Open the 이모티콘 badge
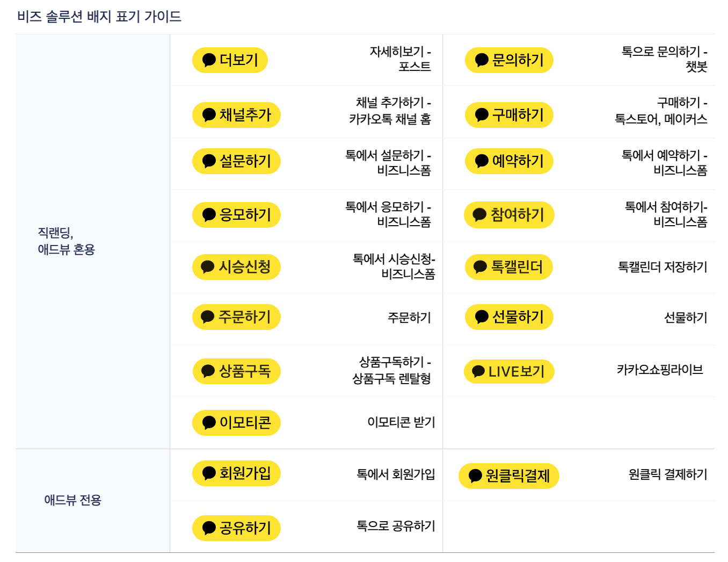728x562 pixels. tap(236, 423)
